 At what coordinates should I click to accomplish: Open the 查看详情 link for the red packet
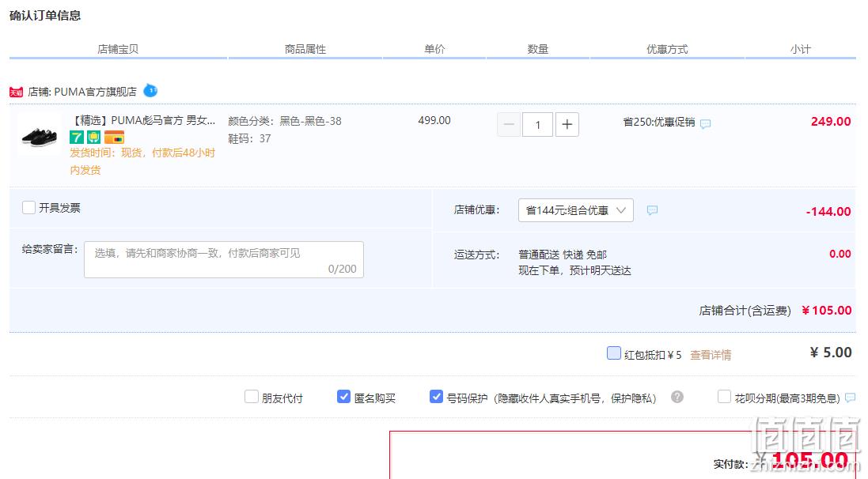[711, 355]
